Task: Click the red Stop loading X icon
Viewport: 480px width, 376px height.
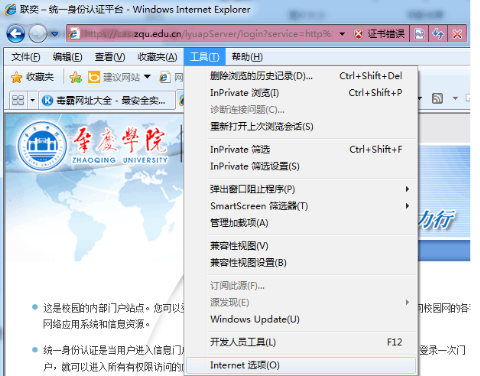Action: tap(457, 34)
